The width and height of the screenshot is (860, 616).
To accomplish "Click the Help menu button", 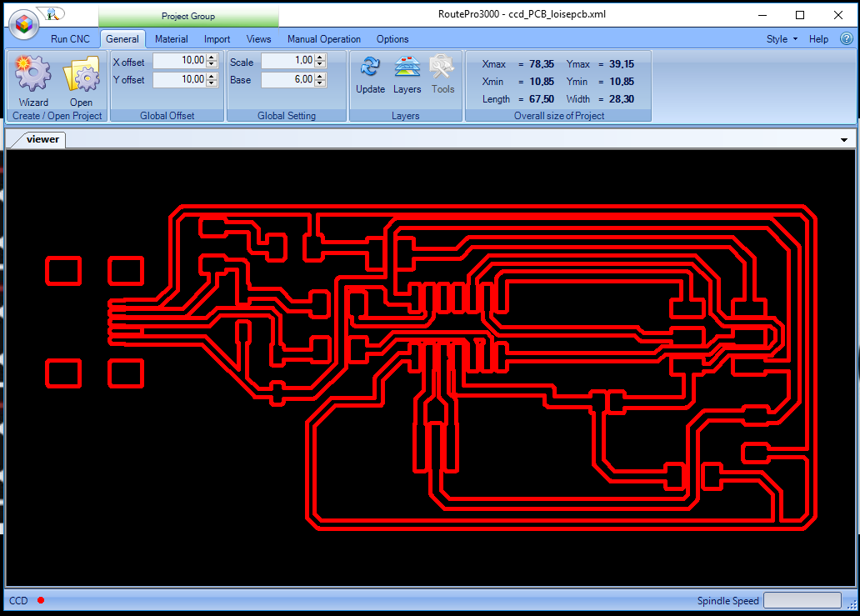I will [818, 39].
